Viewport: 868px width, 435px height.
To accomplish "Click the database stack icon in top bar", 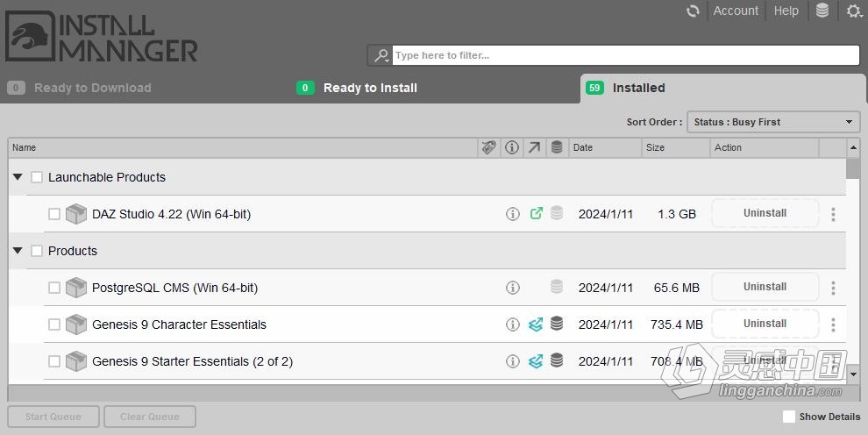I will [822, 11].
